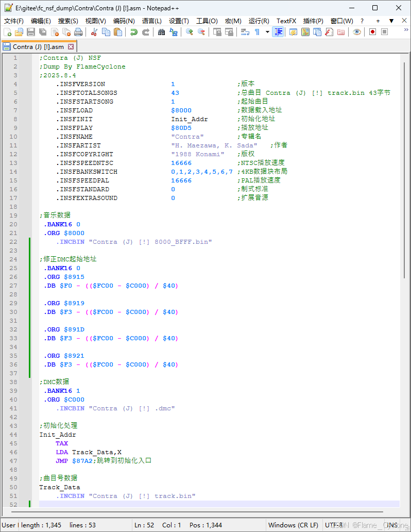Click the Redo arrow icon
The width and height of the screenshot is (411, 532).
coord(146,32)
